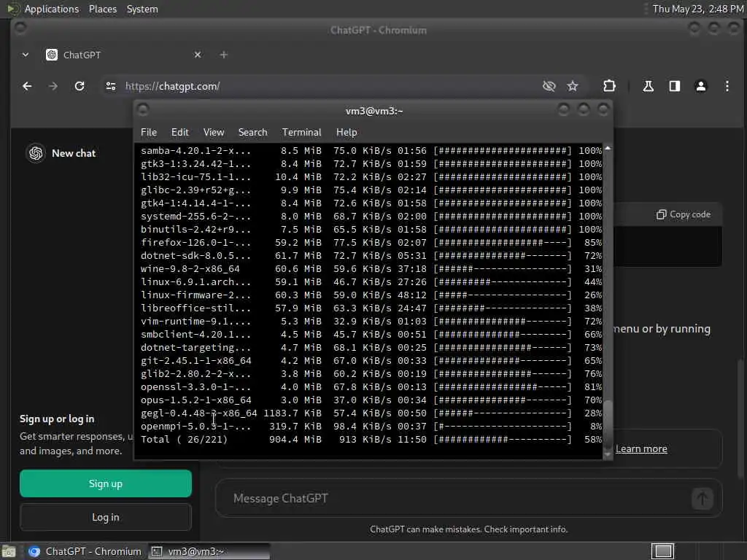Click the firefox-126.0-1 download row
This screenshot has width=747, height=560.
pos(371,242)
